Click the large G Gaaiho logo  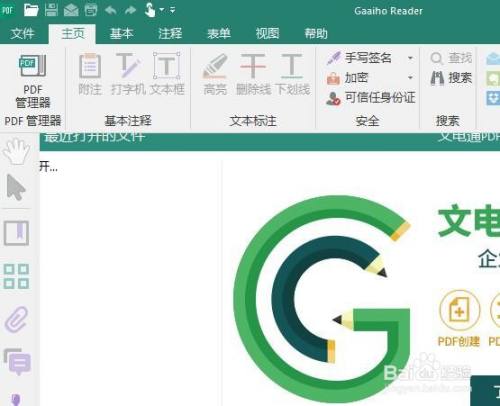[322, 300]
